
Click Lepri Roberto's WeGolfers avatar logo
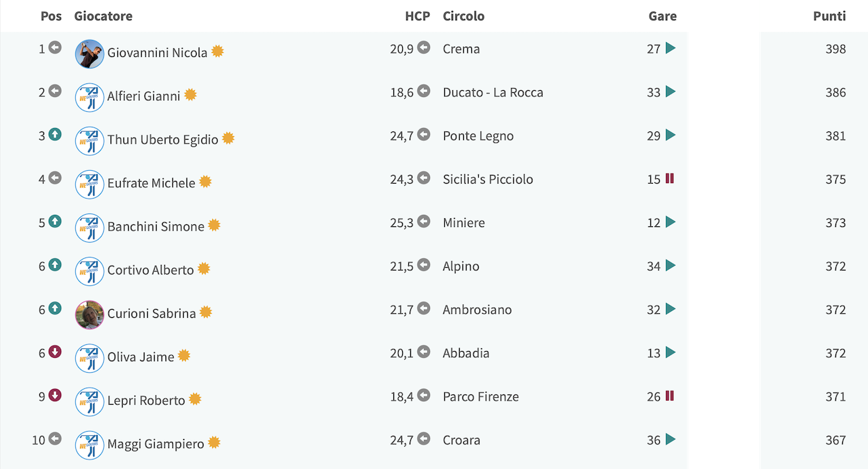pos(90,401)
